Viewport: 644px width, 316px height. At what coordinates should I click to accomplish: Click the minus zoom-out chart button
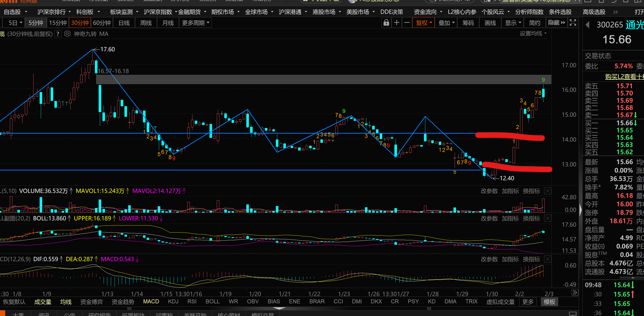pyautogui.click(x=407, y=23)
